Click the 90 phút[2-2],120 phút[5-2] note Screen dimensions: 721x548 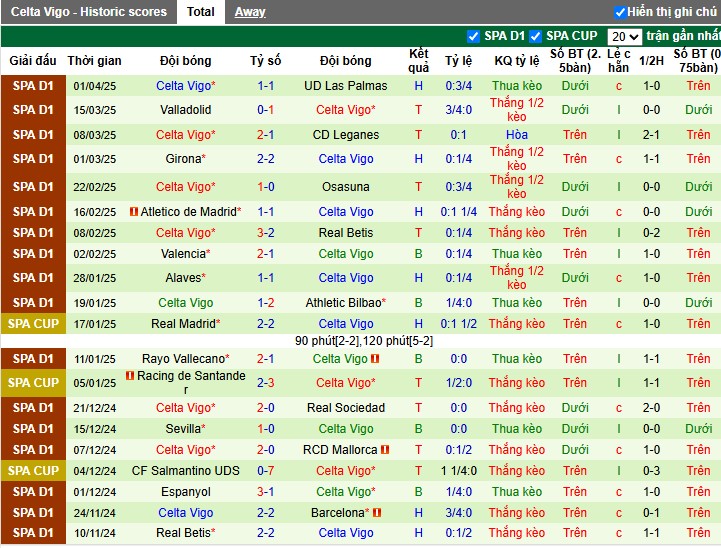[364, 341]
